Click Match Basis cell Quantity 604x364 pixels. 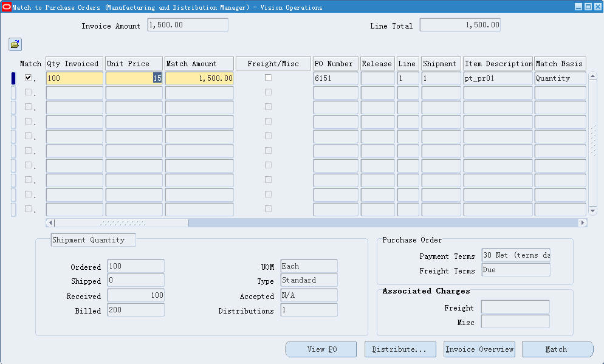point(560,78)
